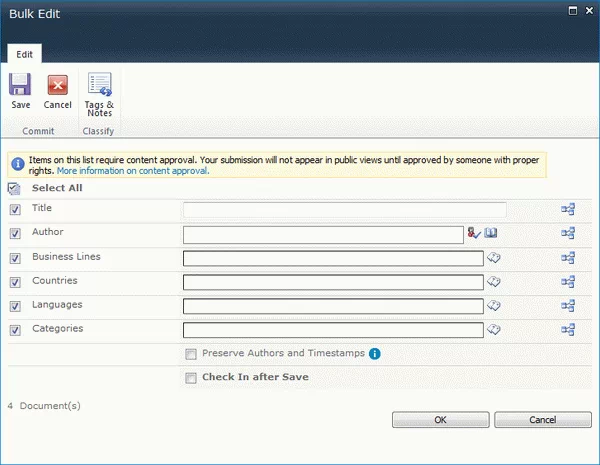Click the Select All checkbox icon
Viewport: 600px width, 465px height.
click(14, 188)
